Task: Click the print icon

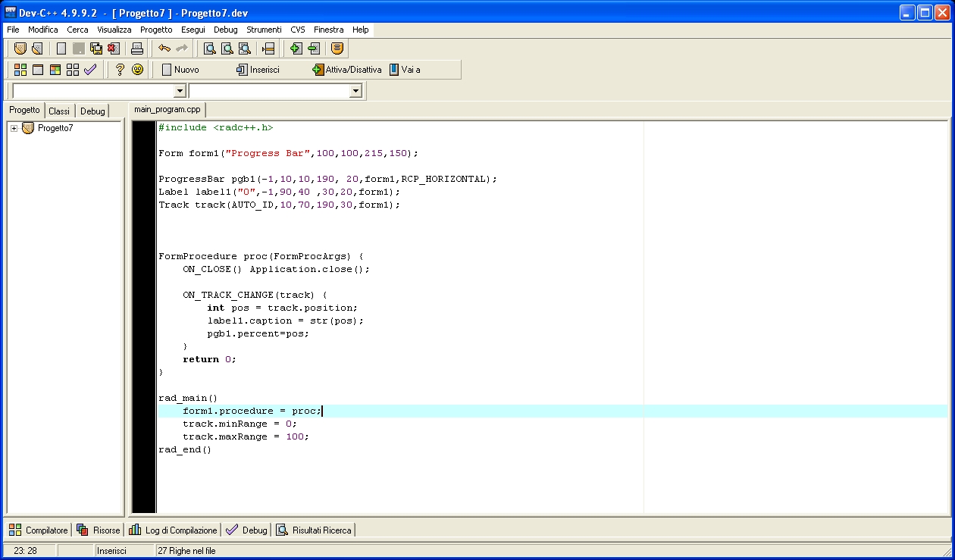Action: click(137, 48)
